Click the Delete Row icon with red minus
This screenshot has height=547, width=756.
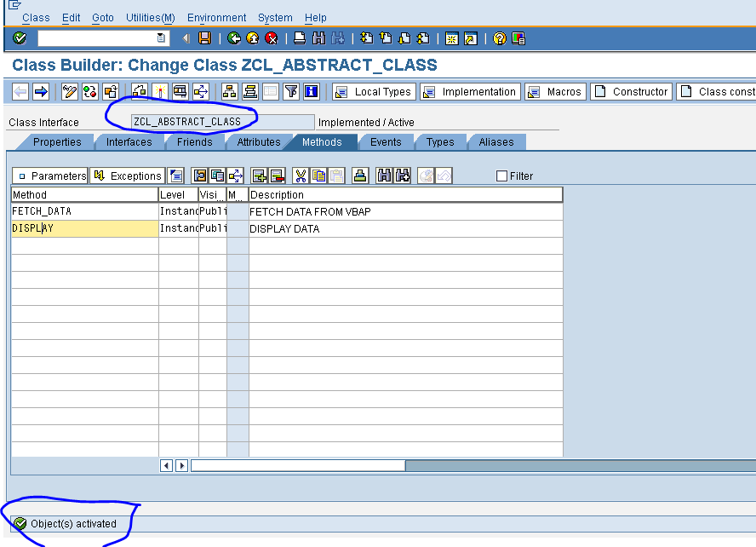278,176
